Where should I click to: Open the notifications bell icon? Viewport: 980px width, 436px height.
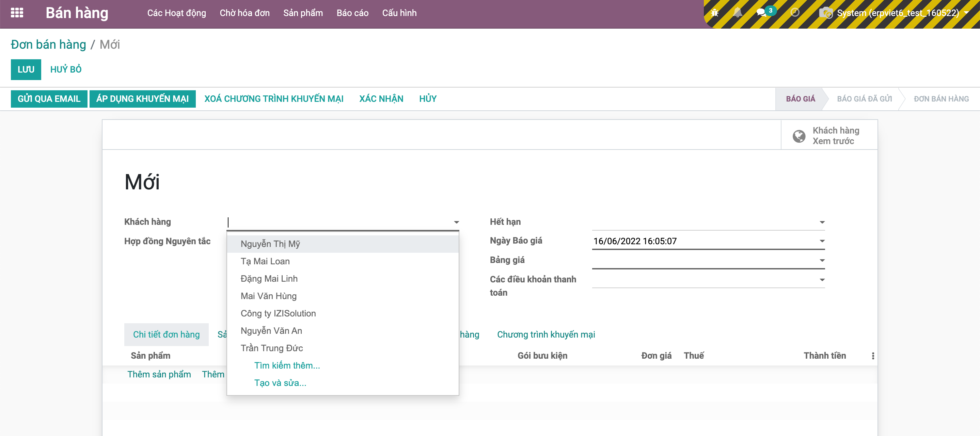click(737, 13)
